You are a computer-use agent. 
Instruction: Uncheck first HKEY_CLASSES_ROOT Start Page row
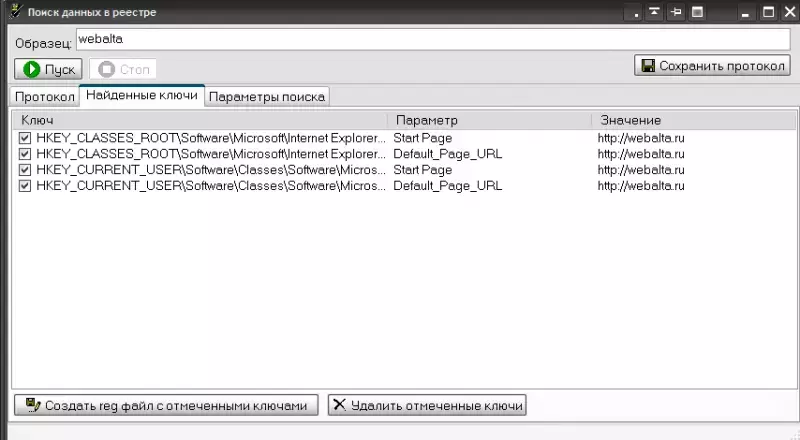(x=24, y=138)
